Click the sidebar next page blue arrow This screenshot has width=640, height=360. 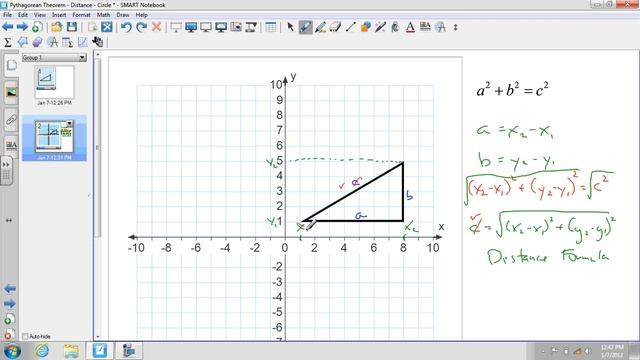10,304
